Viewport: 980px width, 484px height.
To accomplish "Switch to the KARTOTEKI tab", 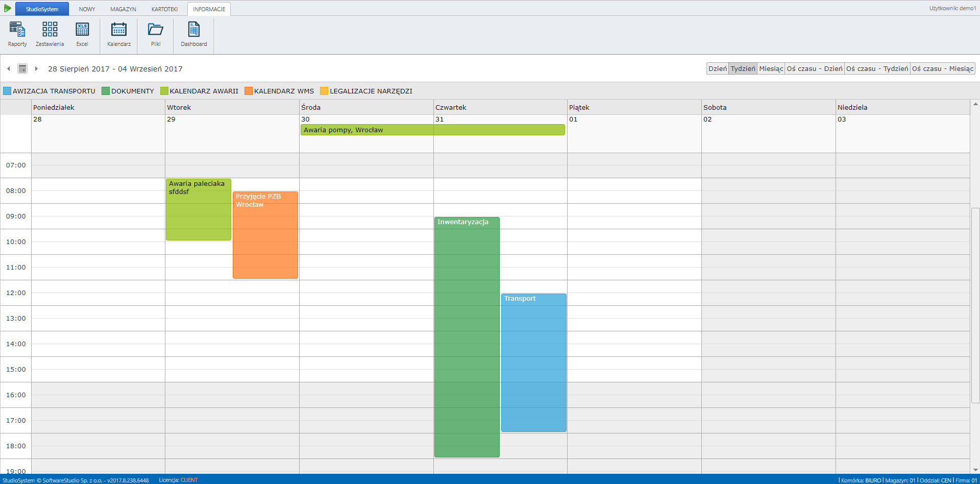I will [164, 9].
